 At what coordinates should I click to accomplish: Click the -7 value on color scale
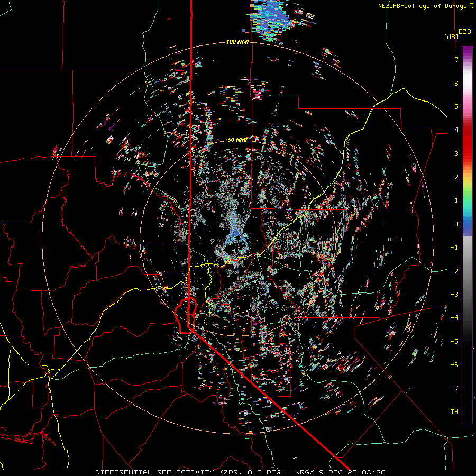coord(454,388)
